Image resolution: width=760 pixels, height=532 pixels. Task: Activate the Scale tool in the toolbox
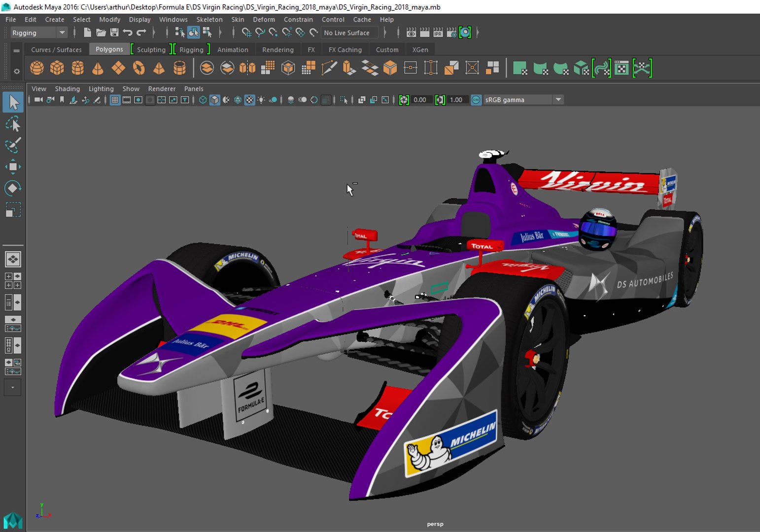(x=13, y=210)
